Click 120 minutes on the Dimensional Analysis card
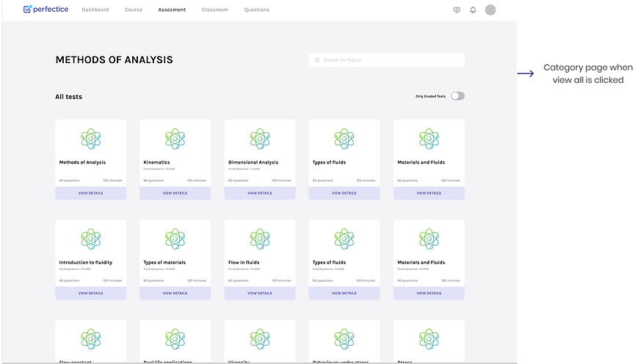 pyautogui.click(x=281, y=181)
